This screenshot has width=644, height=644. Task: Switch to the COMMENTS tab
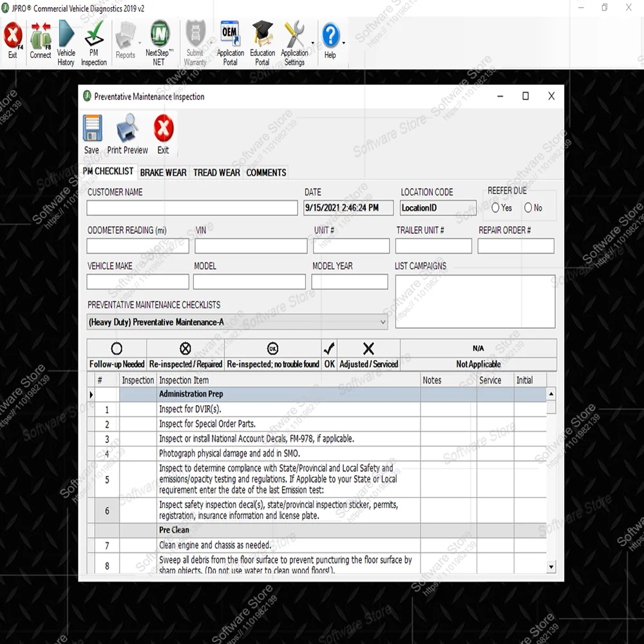click(x=266, y=173)
